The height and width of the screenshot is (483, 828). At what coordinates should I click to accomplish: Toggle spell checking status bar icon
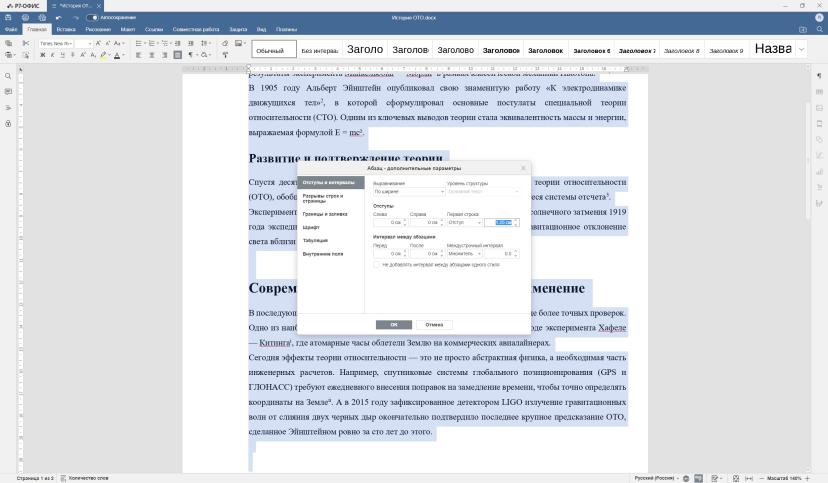tap(699, 478)
